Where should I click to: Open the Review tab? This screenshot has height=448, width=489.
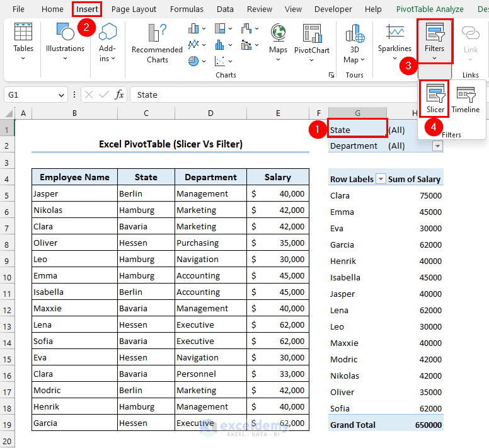(260, 9)
